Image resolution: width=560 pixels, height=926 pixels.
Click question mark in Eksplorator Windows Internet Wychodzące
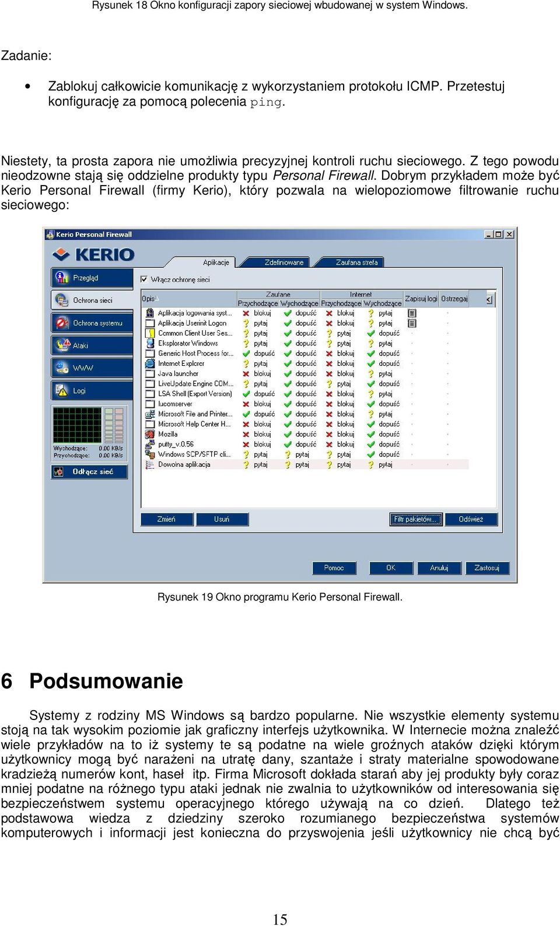click(x=370, y=344)
